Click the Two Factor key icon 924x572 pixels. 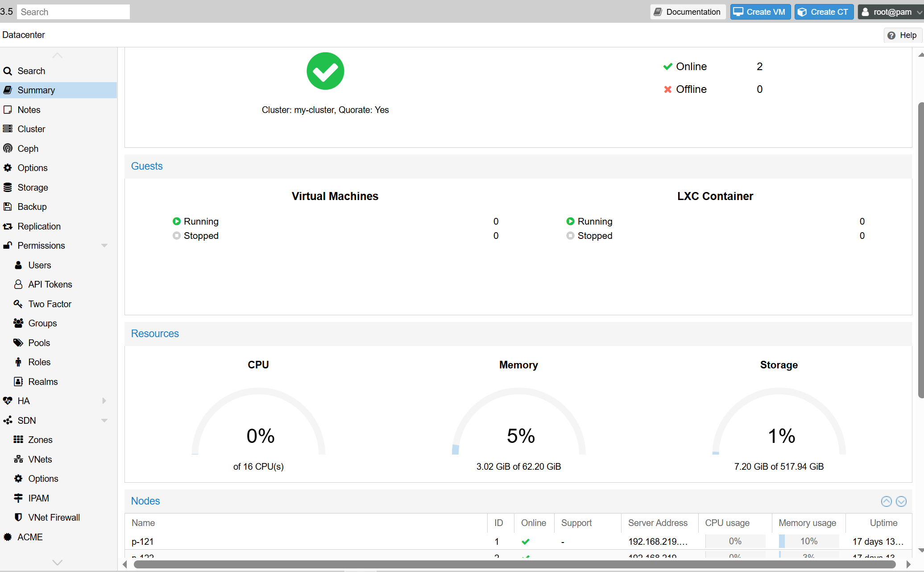click(x=18, y=304)
